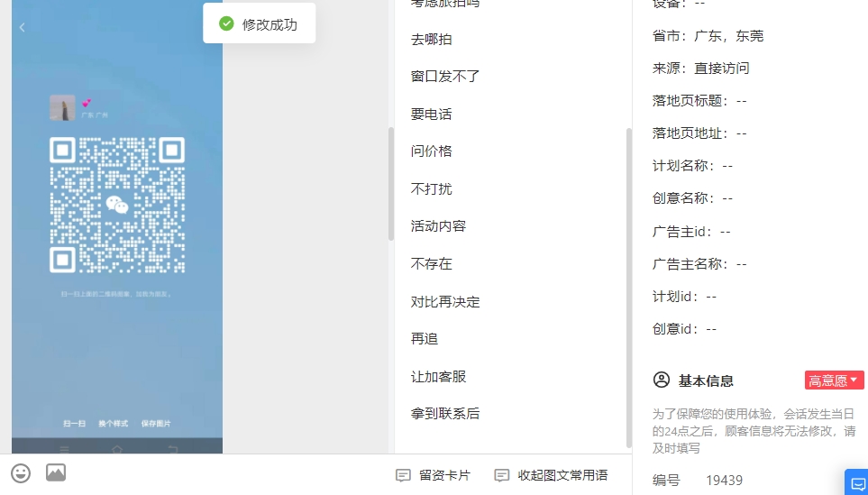The width and height of the screenshot is (868, 495).
Task: Click the quick replies list scrollbar
Action: pyautogui.click(x=628, y=288)
